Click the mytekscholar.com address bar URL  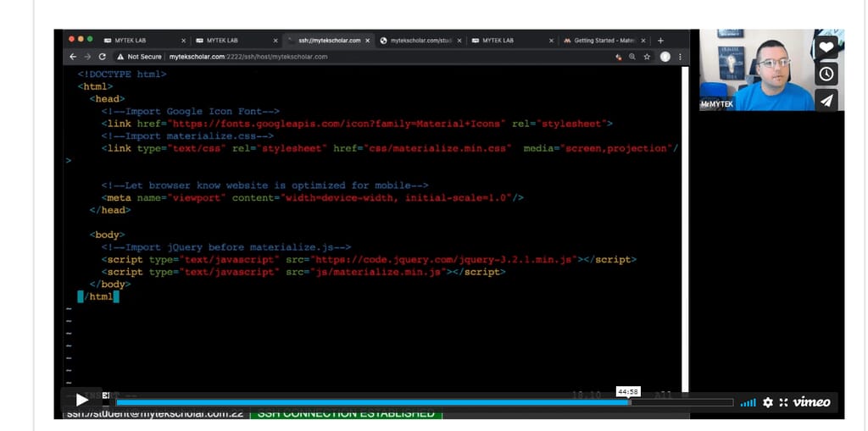[248, 57]
